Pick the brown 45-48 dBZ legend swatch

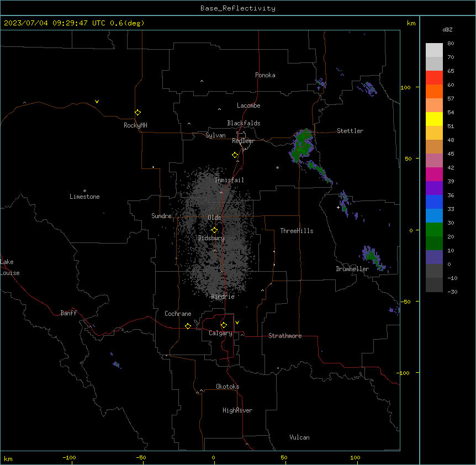coord(434,146)
